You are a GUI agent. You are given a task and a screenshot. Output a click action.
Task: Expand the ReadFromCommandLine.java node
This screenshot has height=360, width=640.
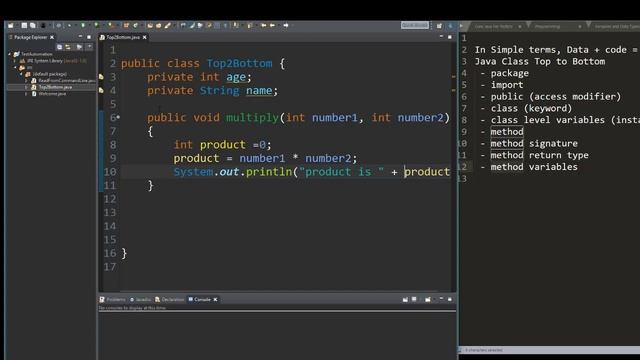point(27,80)
